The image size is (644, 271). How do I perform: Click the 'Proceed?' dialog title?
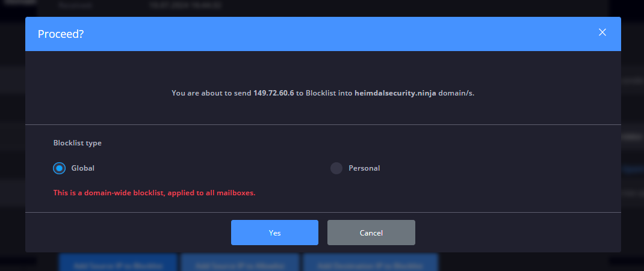point(61,34)
